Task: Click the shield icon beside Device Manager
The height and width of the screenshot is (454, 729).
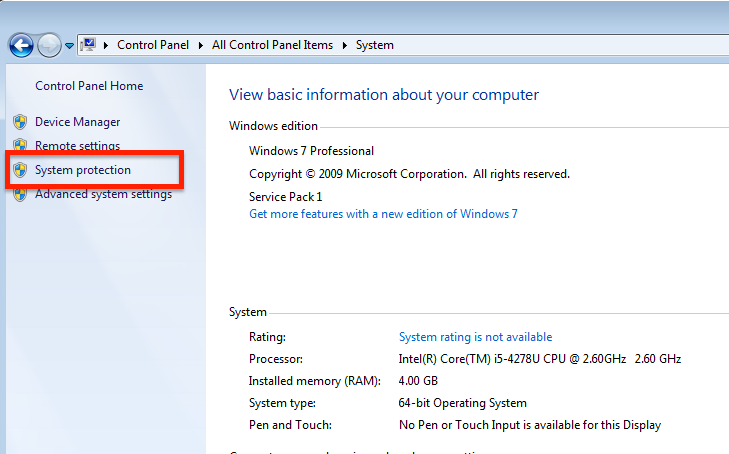Action: point(20,122)
